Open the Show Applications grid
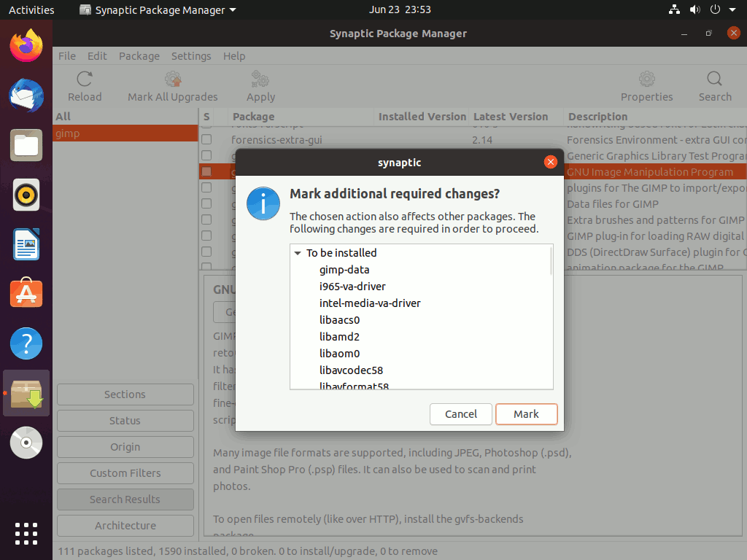This screenshot has width=747, height=560. (x=26, y=533)
